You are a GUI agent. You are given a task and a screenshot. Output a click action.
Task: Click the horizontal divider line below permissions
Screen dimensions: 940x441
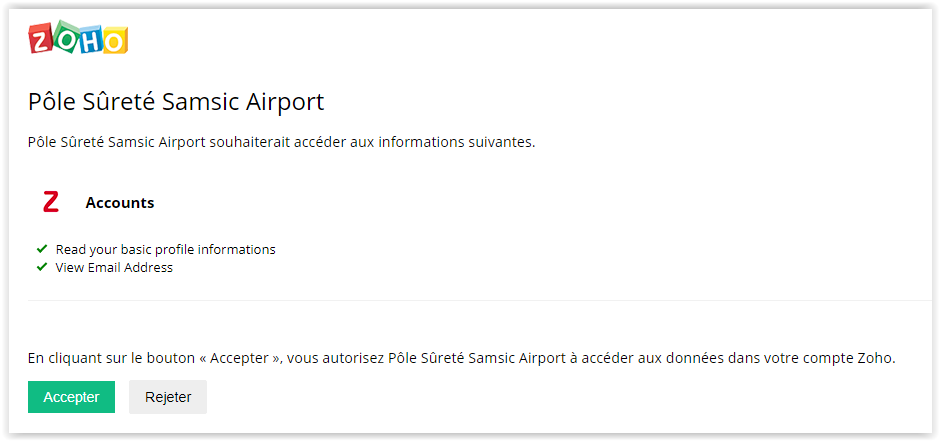pyautogui.click(x=478, y=300)
